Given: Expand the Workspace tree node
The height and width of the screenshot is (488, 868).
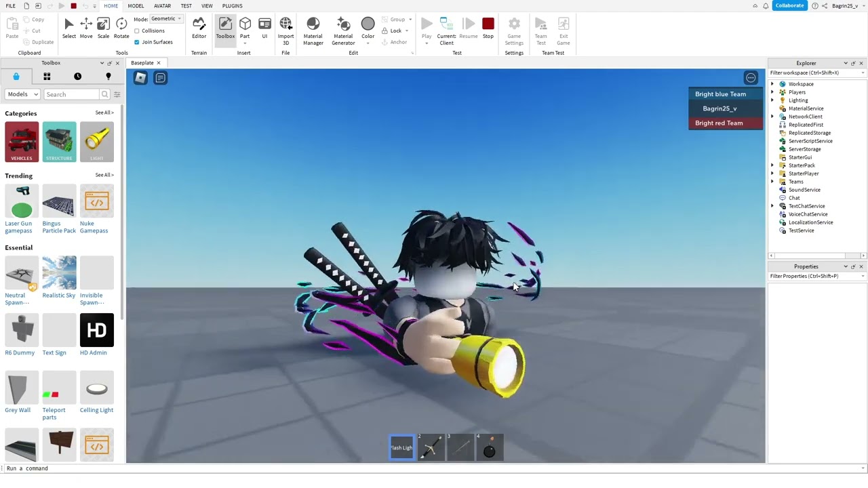Looking at the screenshot, I should 772,84.
